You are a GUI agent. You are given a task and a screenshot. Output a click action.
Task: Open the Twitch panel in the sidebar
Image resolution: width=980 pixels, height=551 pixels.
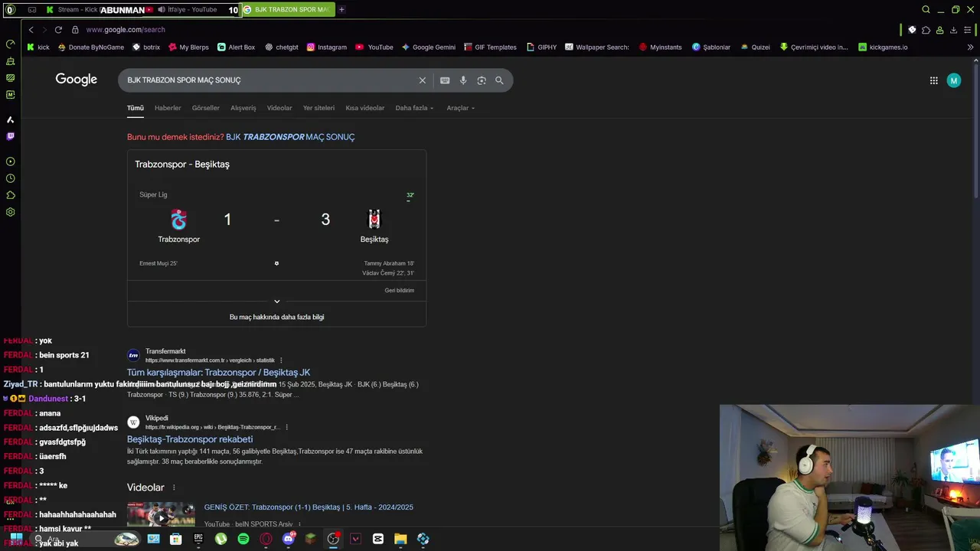pyautogui.click(x=10, y=136)
